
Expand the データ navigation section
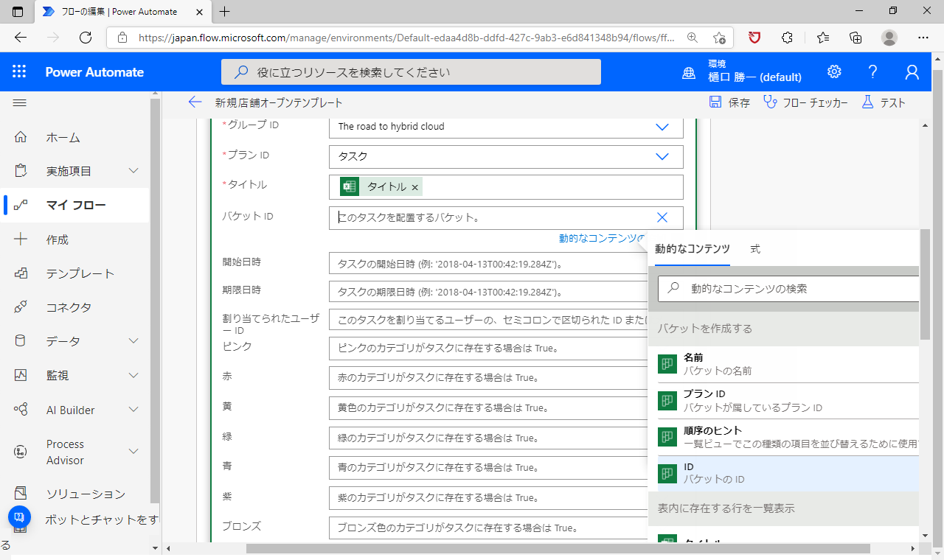pyautogui.click(x=133, y=341)
